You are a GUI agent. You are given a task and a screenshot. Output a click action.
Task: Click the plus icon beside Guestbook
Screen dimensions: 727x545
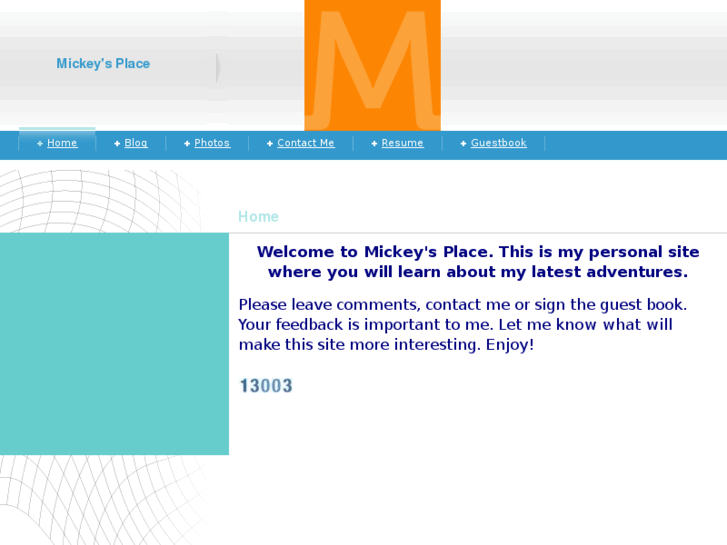[x=464, y=144]
